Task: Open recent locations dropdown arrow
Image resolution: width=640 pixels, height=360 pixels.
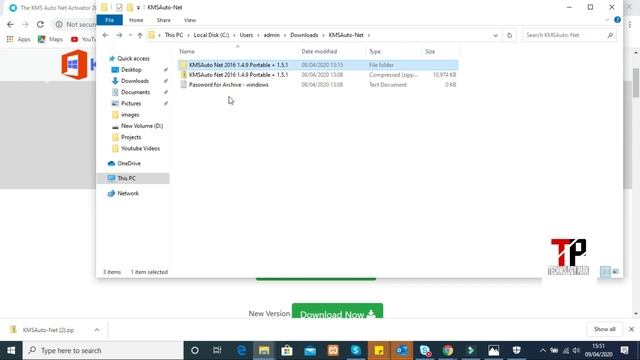Action: [130, 36]
